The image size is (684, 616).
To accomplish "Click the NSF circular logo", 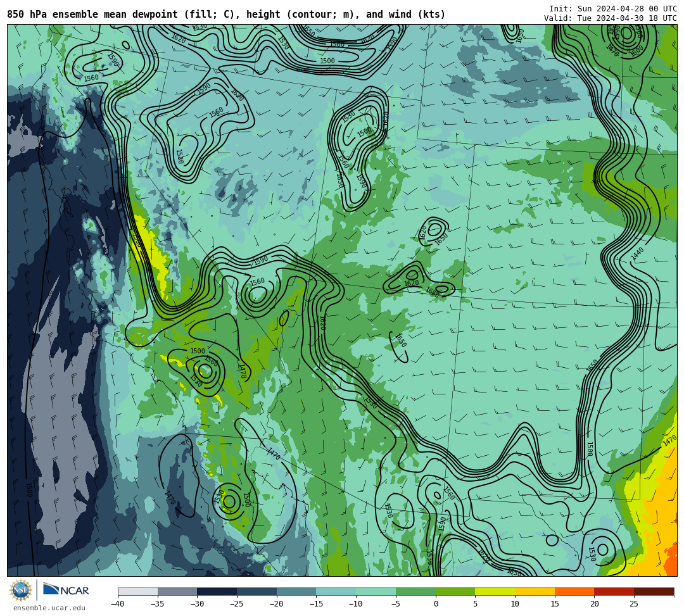I will 21,590.
